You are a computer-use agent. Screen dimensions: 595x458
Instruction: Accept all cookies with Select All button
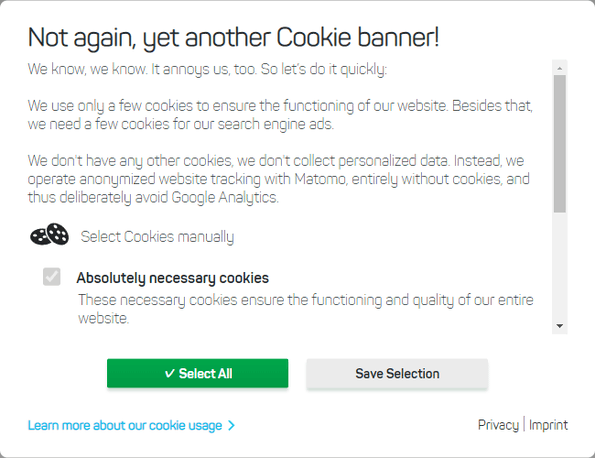pos(197,373)
